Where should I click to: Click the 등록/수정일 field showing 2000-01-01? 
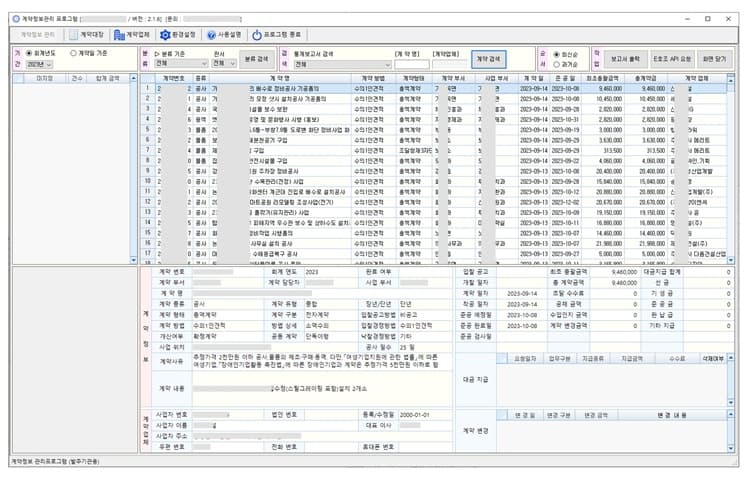(x=425, y=415)
